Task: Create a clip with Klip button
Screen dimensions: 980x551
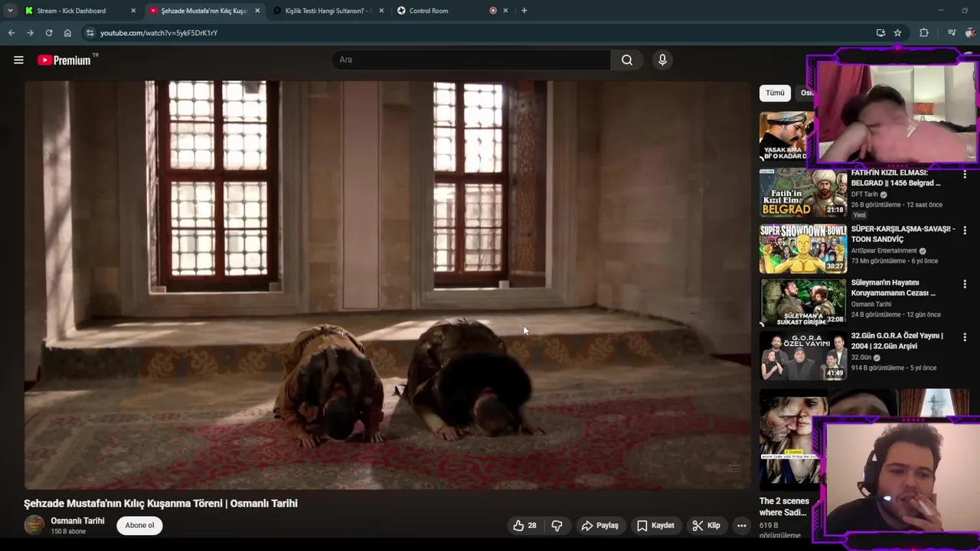Action: tap(706, 526)
